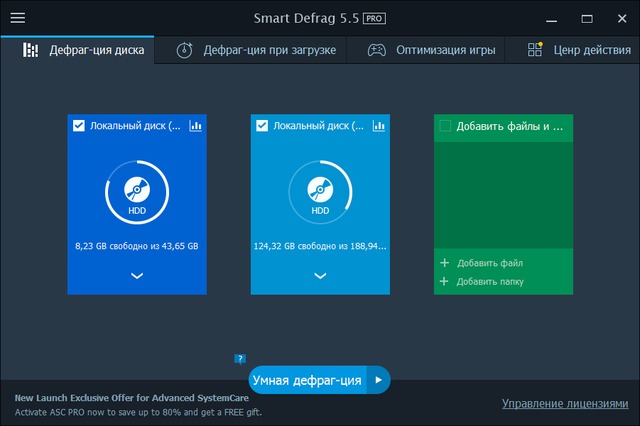Screen dimensions: 640x426
Task: Open the Управление лицензиями link
Action: [x=564, y=404]
